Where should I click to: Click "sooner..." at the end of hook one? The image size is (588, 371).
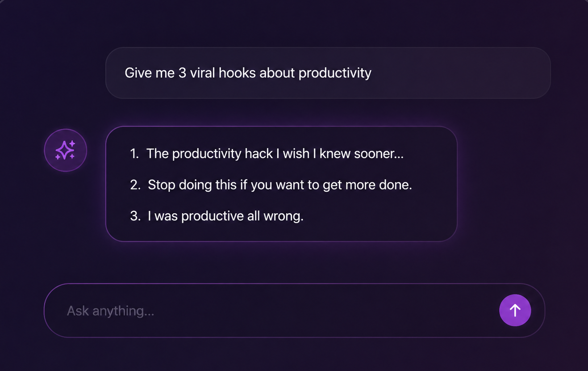tap(379, 153)
